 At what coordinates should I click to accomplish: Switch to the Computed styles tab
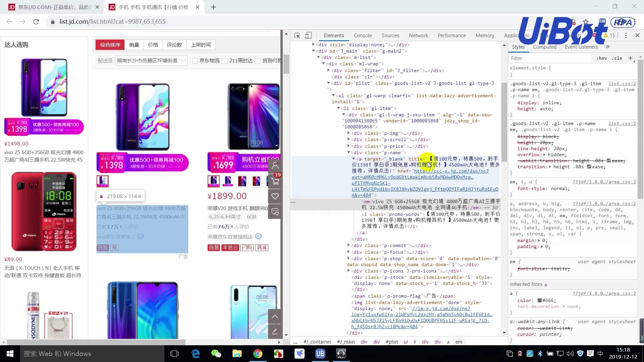544,47
